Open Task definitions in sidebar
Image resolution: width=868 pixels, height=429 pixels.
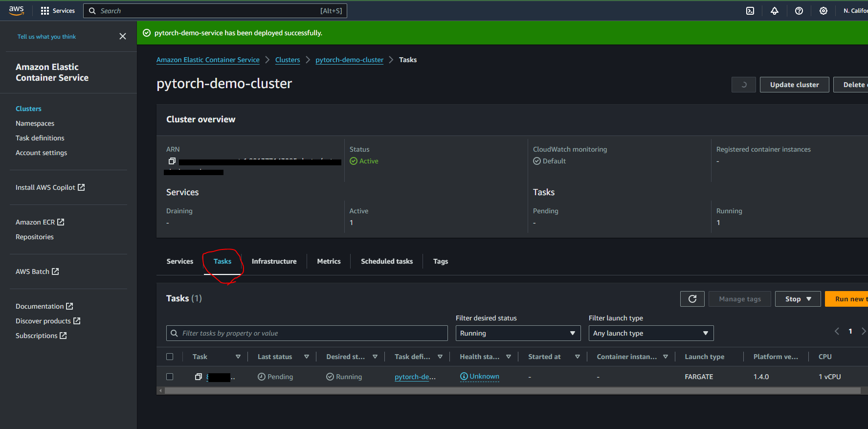pos(40,138)
